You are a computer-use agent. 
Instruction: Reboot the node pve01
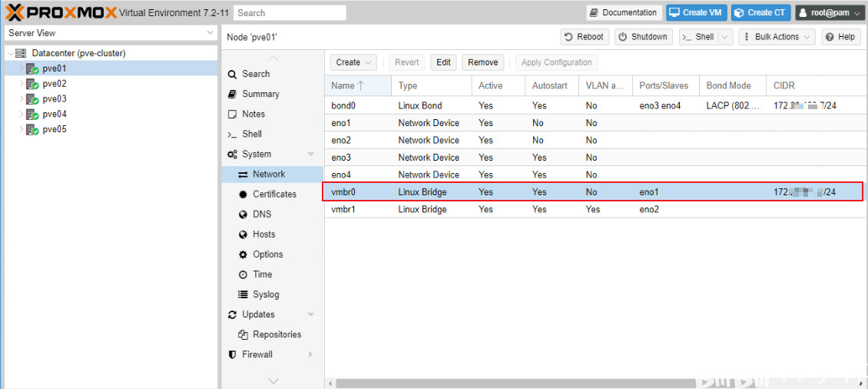(585, 37)
